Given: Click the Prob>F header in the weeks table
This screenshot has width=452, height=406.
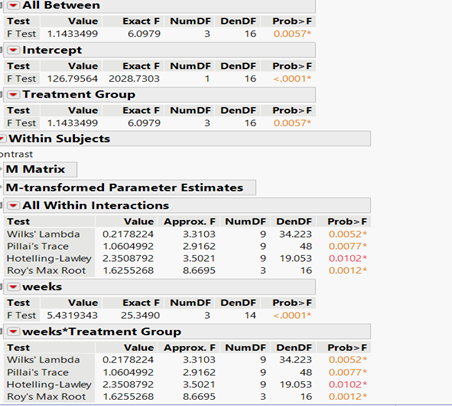Looking at the screenshot, I should pos(292,303).
